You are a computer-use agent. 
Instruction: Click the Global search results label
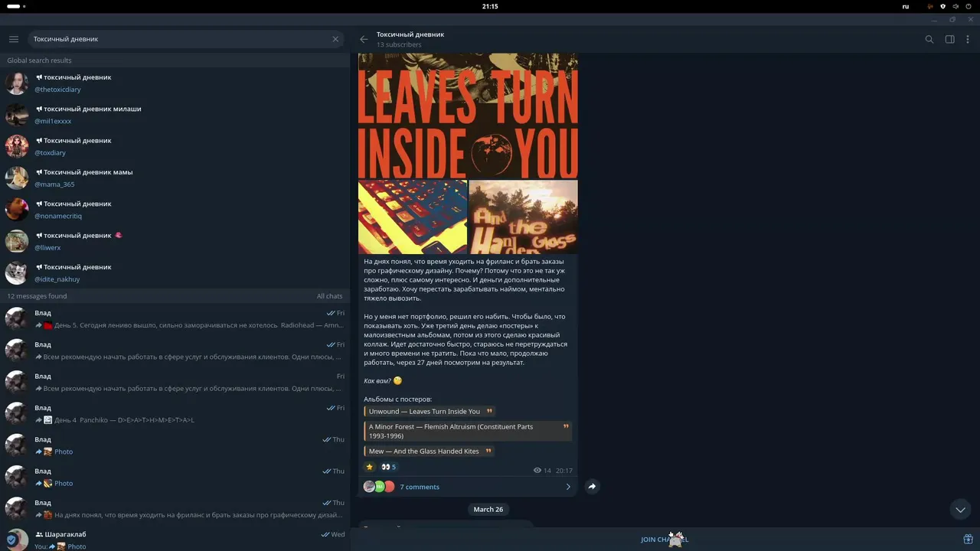click(x=39, y=60)
